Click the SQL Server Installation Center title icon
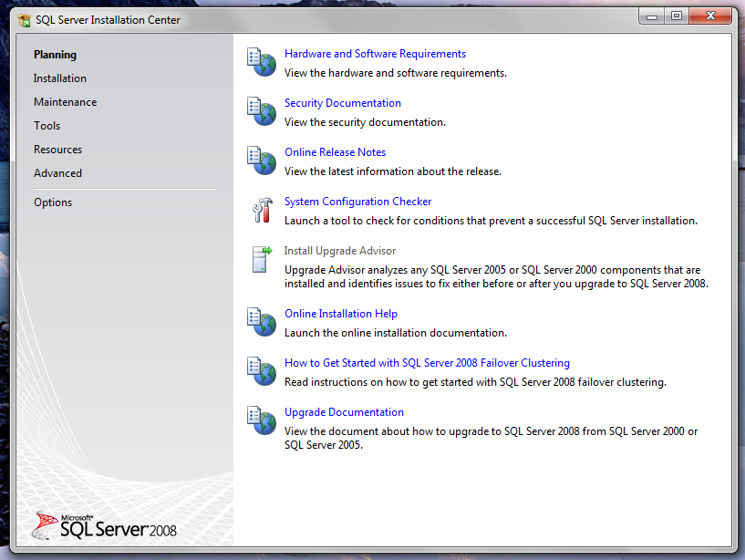Screen dimensions: 745x560 tap(25, 20)
